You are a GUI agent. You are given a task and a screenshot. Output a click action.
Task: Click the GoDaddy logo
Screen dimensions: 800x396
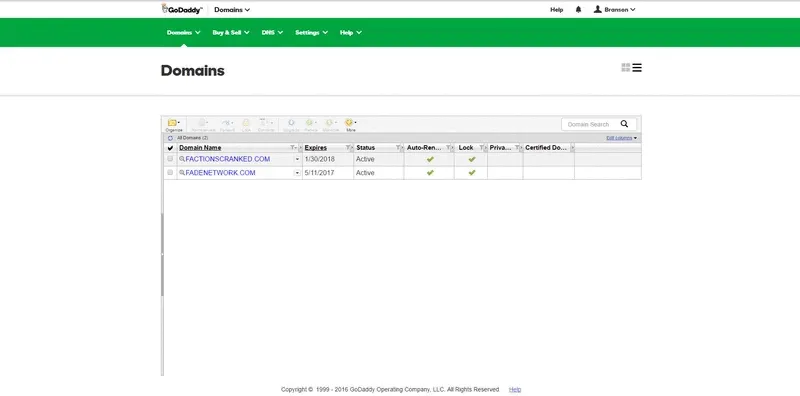[x=182, y=9]
